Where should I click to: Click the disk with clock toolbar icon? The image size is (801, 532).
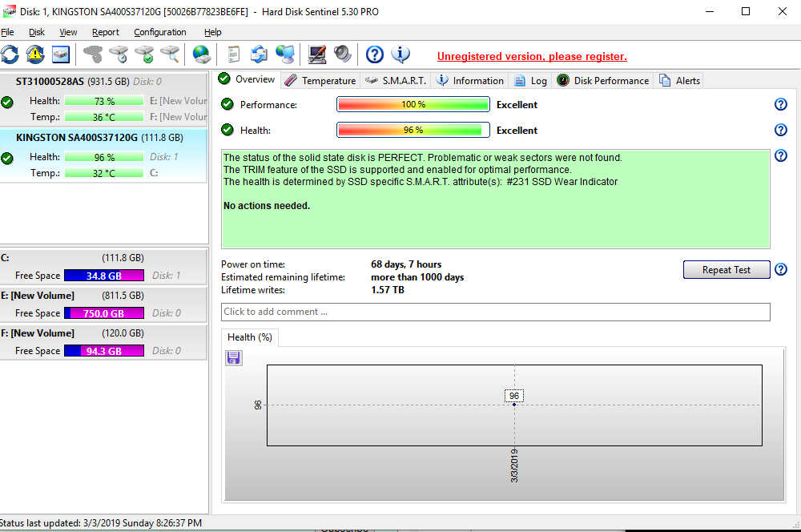point(119,54)
